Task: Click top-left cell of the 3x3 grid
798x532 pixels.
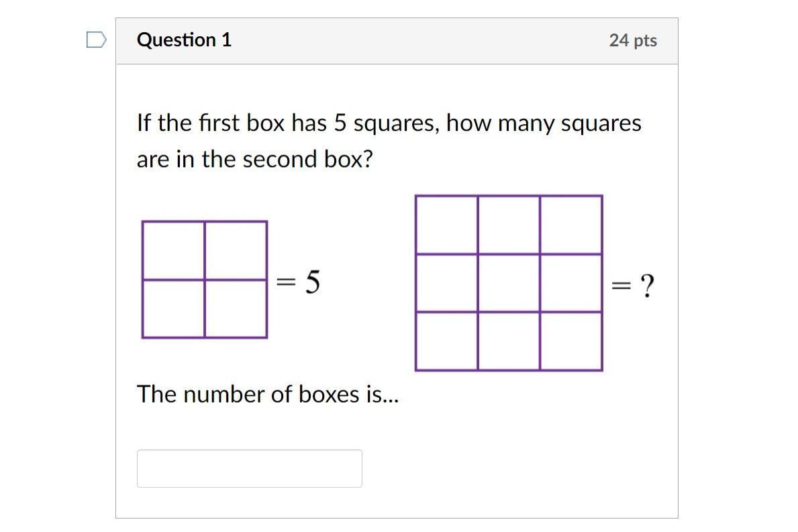Action: (x=446, y=225)
